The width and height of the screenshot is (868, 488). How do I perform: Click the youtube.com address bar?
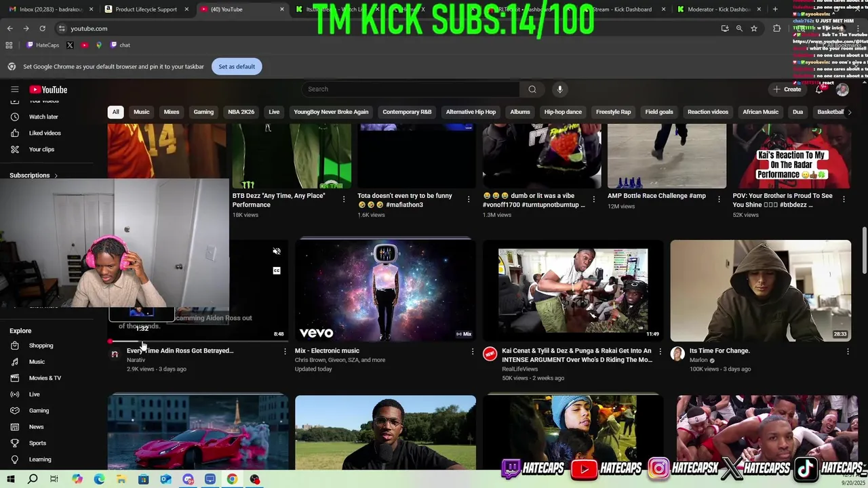pyautogui.click(x=89, y=28)
